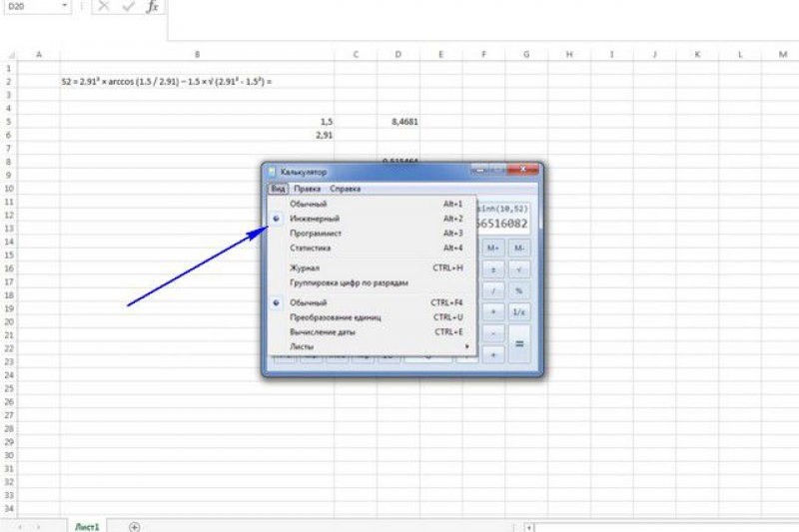Toggle Журнал history option
799x532 pixels.
[372, 267]
